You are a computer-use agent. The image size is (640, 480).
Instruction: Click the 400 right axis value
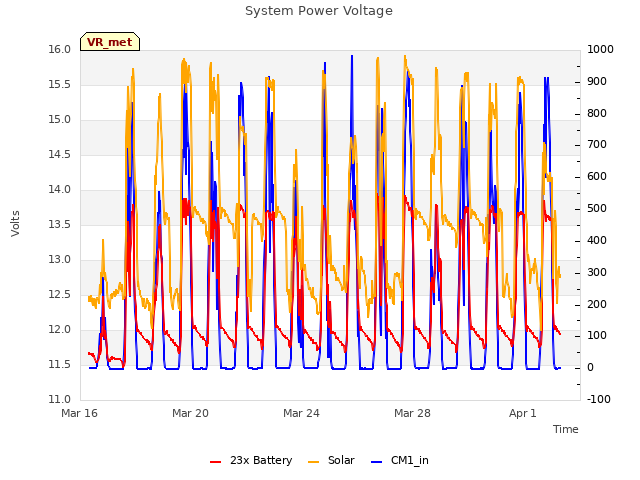[x=597, y=240]
